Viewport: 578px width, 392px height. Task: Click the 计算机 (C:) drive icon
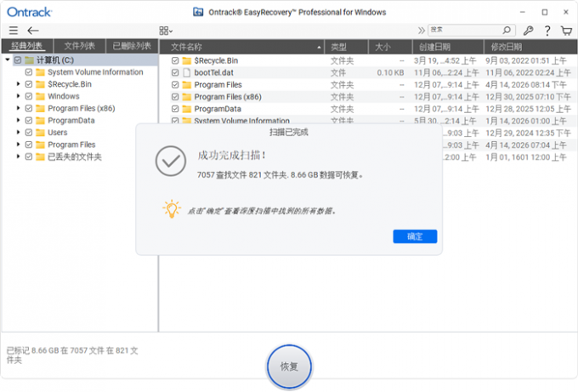pyautogui.click(x=29, y=60)
